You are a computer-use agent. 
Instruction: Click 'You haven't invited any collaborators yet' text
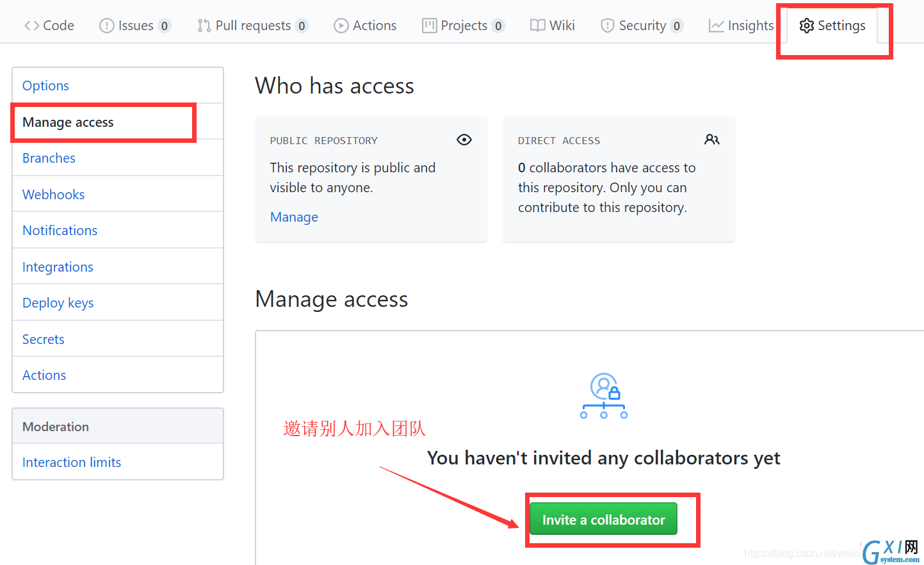[x=603, y=458]
